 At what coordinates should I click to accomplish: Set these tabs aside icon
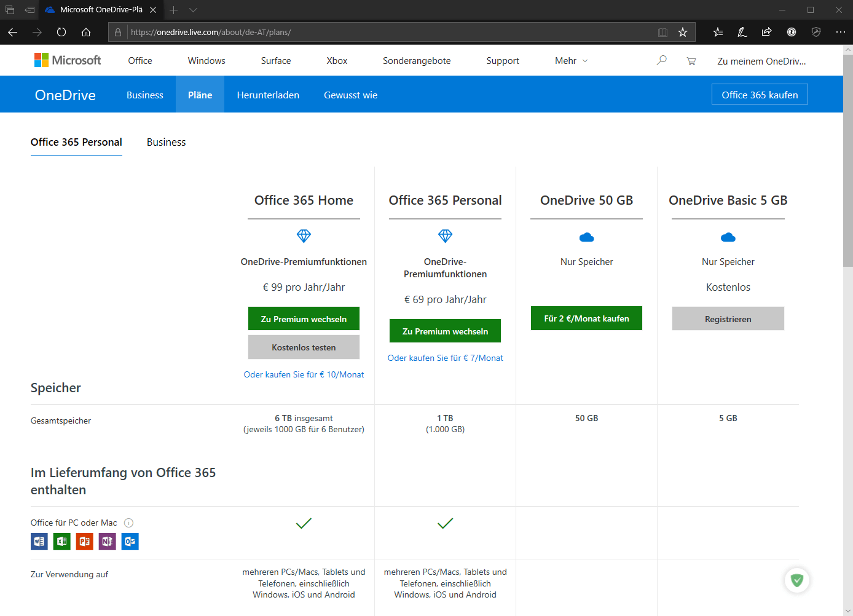click(29, 10)
